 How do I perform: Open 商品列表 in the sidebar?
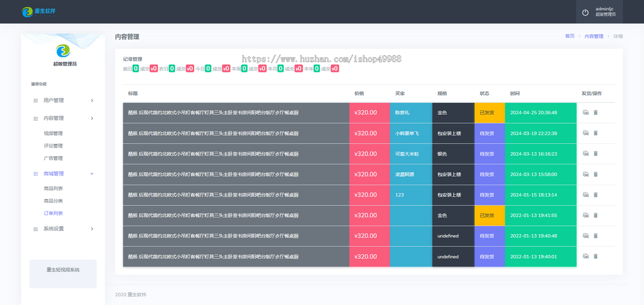point(53,188)
